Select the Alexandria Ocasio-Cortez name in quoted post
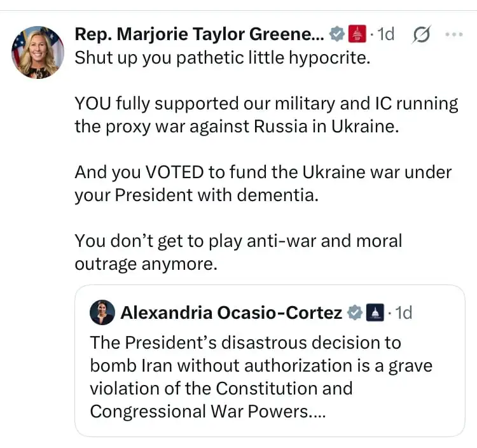 pyautogui.click(x=231, y=312)
